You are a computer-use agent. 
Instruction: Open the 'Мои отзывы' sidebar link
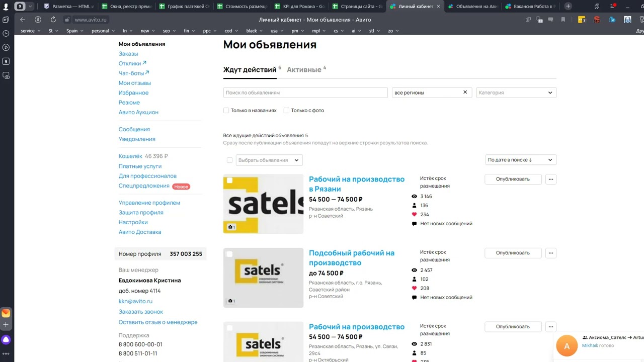point(135,83)
